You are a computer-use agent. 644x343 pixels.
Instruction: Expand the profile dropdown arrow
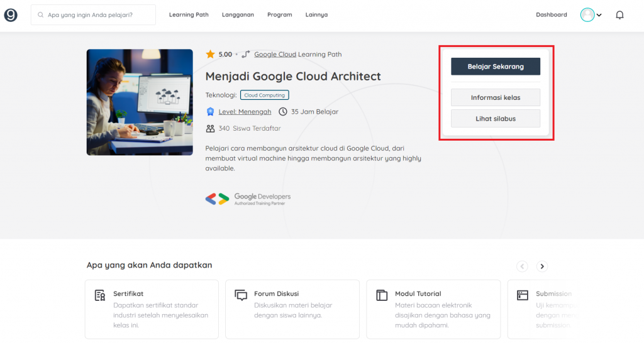(599, 16)
